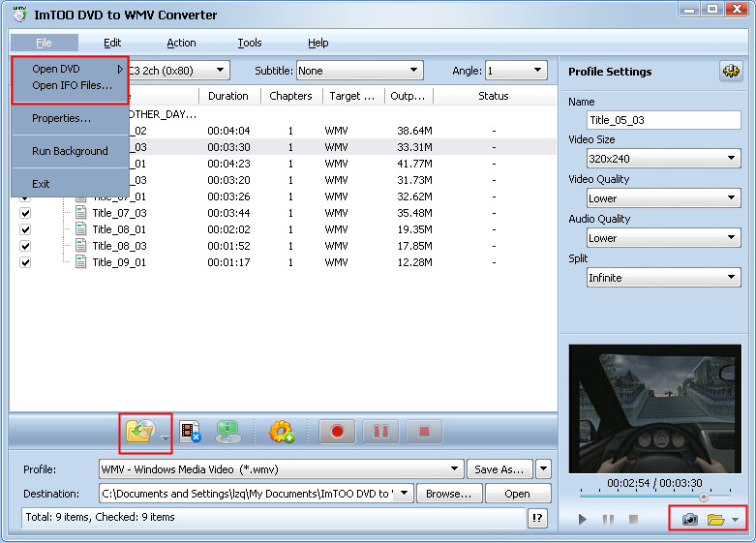Expand snapshot folder dropdown arrow
Viewport: 756px width, 543px height.
(x=735, y=520)
